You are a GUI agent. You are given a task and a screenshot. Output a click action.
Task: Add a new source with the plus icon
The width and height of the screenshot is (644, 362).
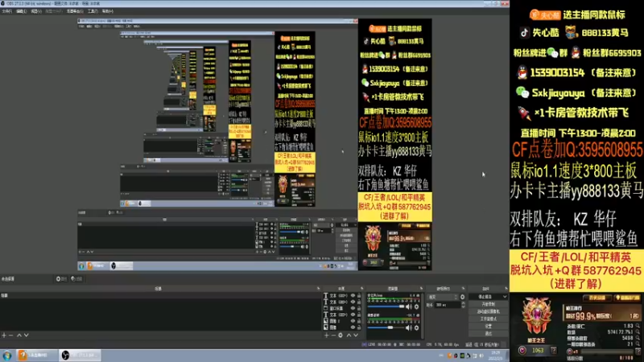click(x=327, y=335)
